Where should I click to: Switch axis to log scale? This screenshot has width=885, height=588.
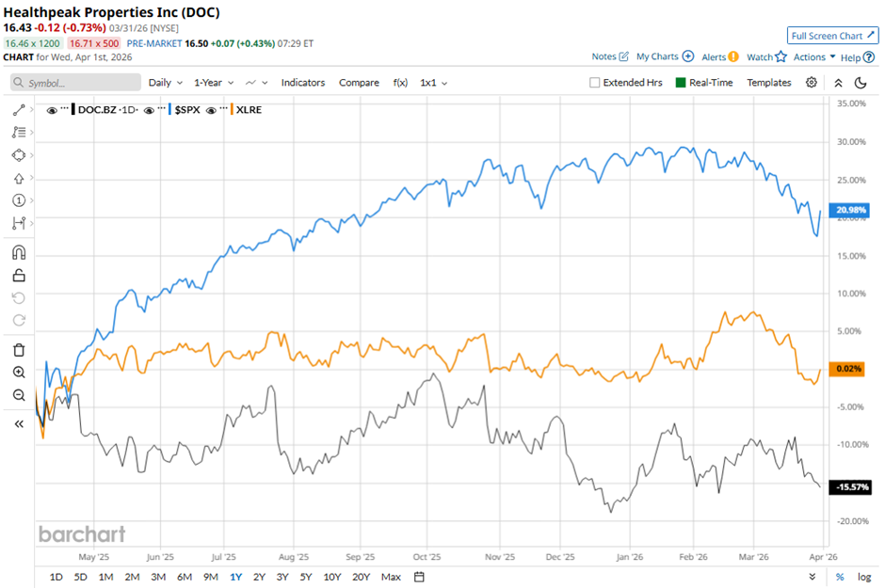pos(864,577)
